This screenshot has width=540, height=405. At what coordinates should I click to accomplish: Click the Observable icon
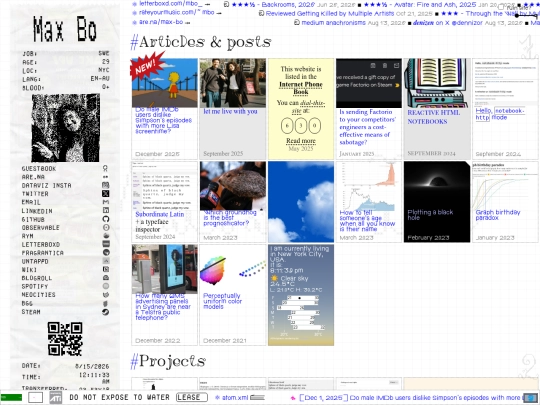[105, 227]
